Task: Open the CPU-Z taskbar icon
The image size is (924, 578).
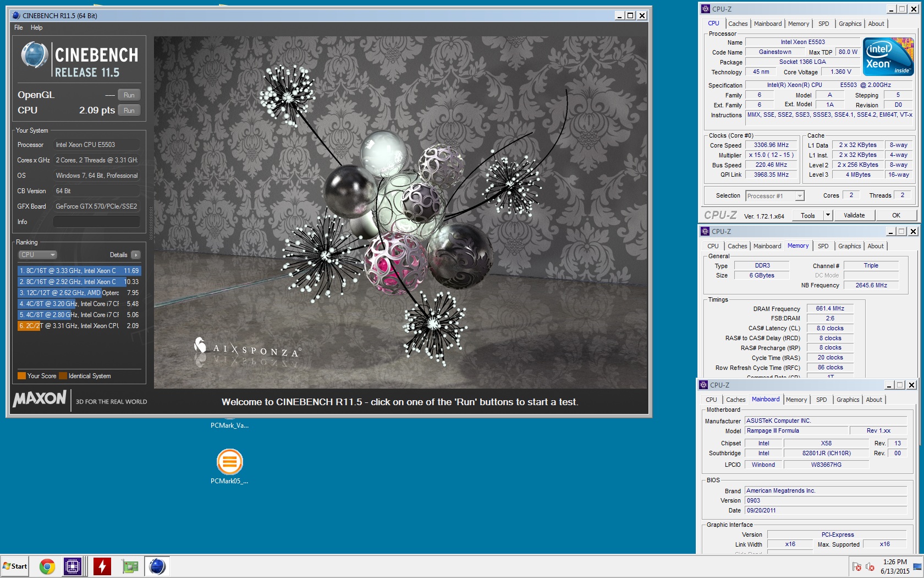Action: pyautogui.click(x=73, y=566)
